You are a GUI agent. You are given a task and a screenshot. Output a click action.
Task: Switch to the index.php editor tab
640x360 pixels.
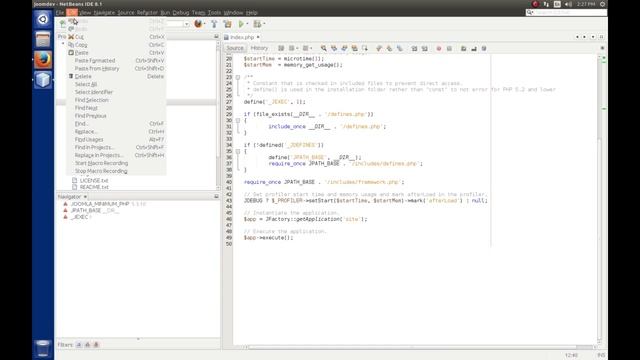pyautogui.click(x=242, y=37)
